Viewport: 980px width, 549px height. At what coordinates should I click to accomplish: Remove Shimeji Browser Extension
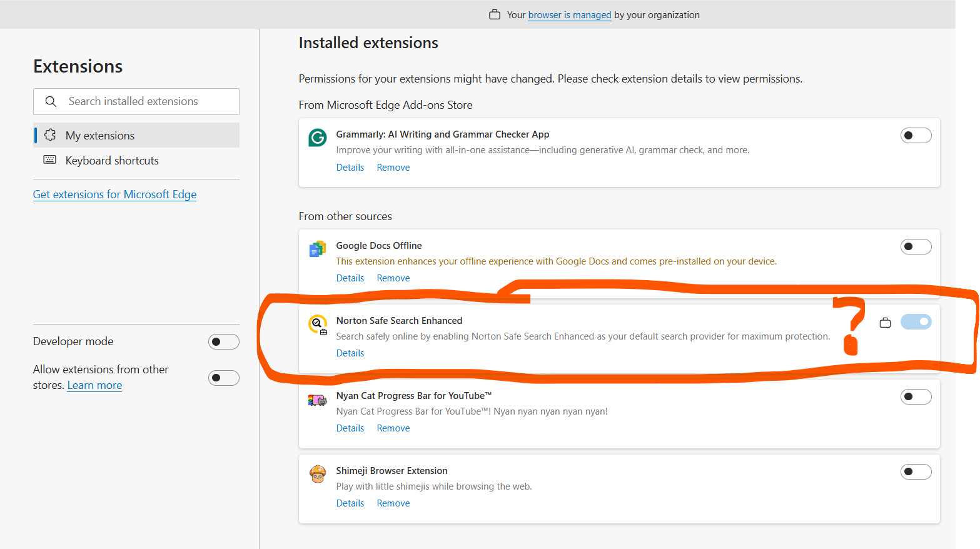(393, 503)
